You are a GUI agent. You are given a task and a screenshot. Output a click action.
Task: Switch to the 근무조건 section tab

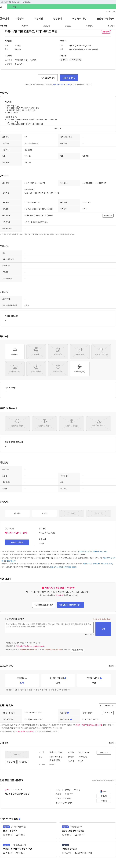(25, 26)
